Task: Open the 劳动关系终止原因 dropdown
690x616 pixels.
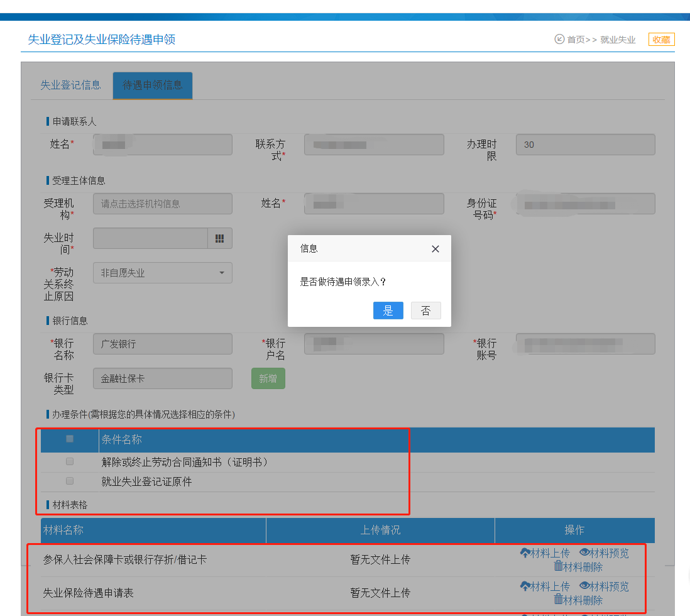Action: 163,273
